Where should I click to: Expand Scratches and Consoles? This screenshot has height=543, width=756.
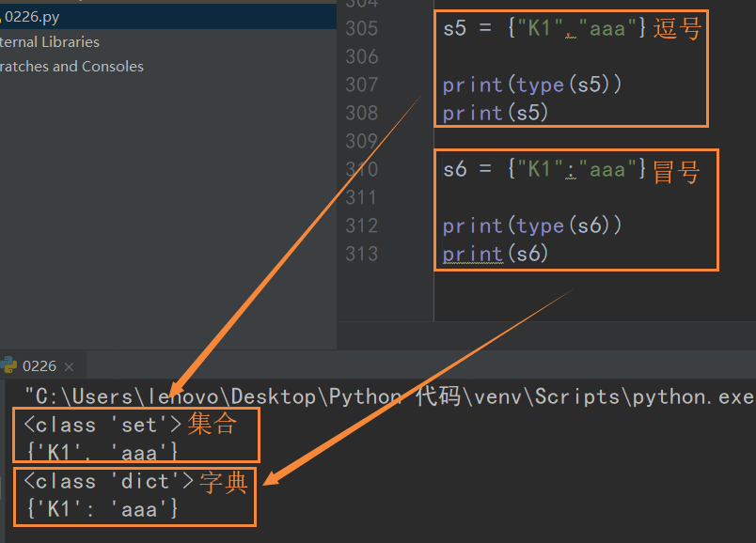click(72, 66)
